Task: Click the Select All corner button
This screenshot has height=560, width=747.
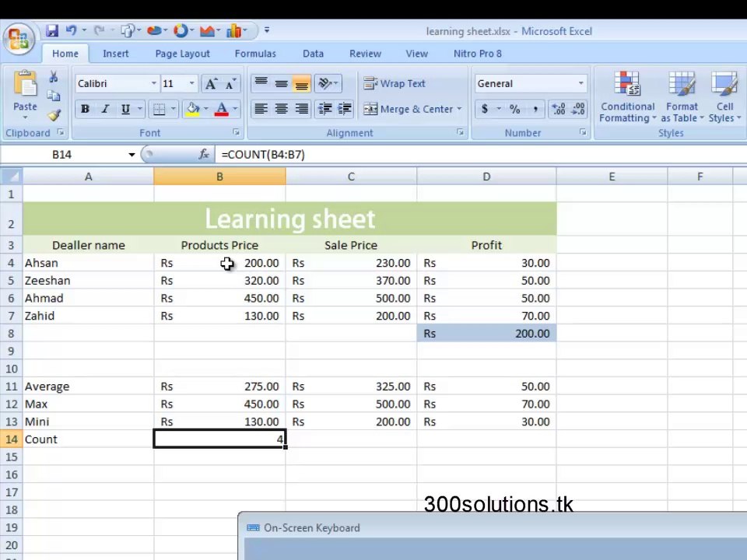Action: [x=12, y=177]
